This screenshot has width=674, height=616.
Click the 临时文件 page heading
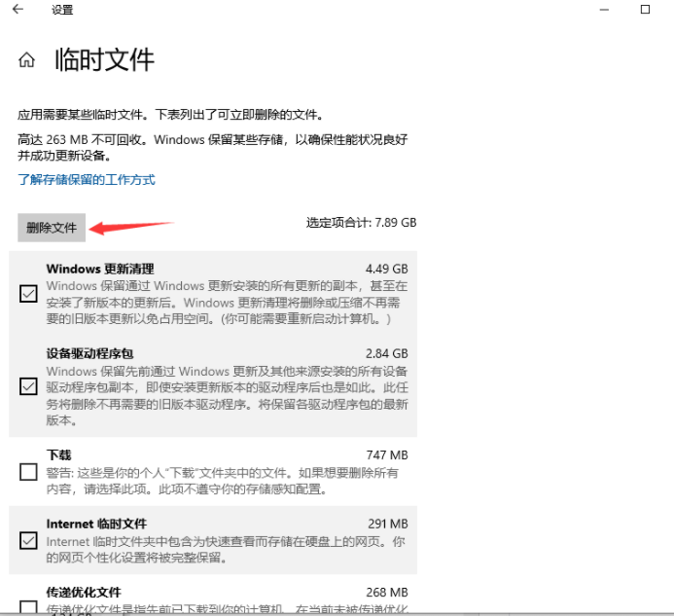click(x=104, y=59)
